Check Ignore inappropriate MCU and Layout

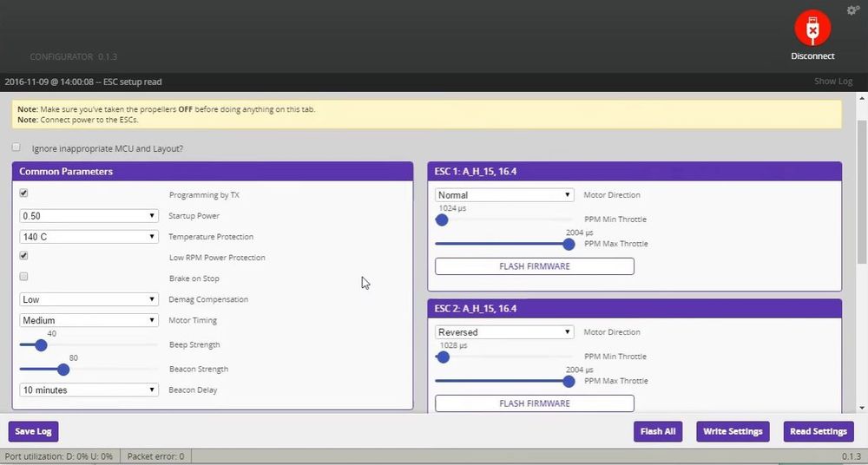click(16, 147)
